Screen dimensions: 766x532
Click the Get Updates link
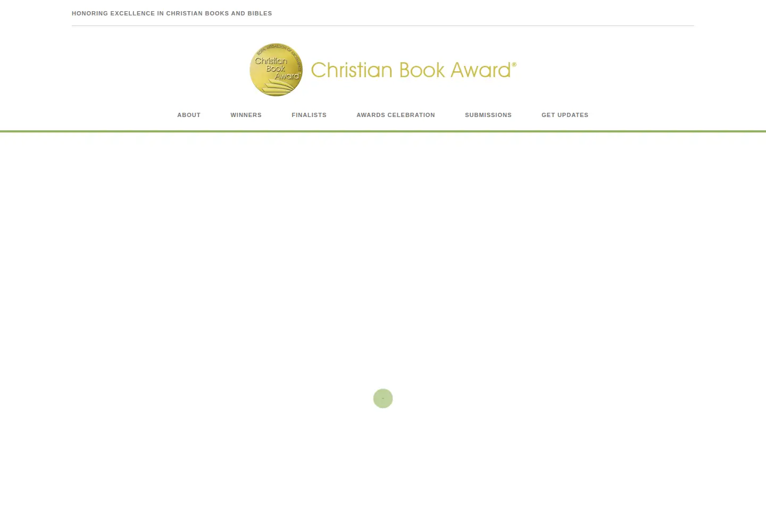tap(565, 115)
